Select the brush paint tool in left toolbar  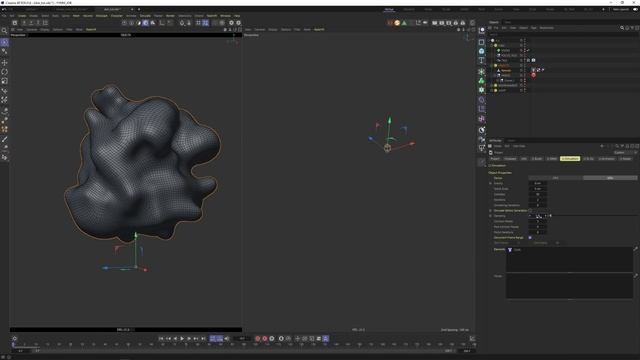pos(4,140)
